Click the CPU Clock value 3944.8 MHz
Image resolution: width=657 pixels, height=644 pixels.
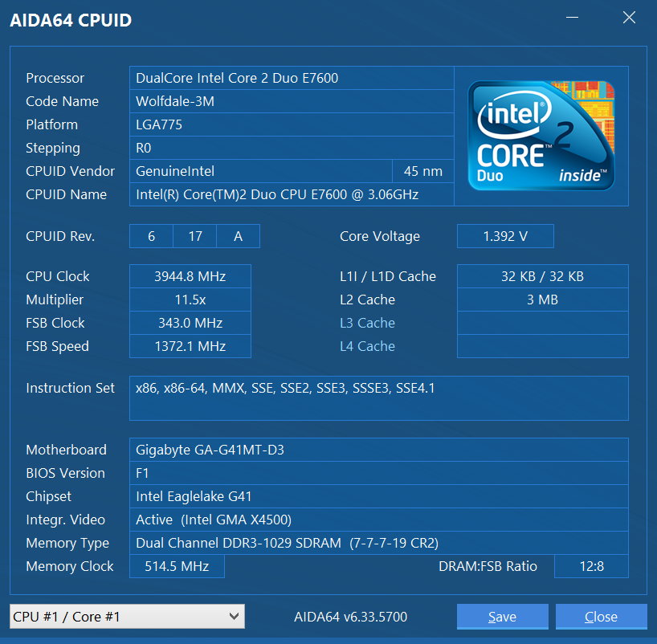(190, 276)
